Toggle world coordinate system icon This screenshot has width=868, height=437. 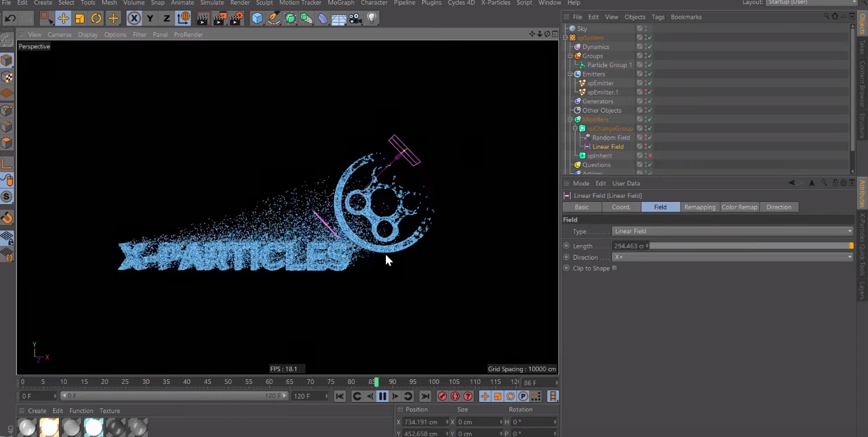[183, 19]
